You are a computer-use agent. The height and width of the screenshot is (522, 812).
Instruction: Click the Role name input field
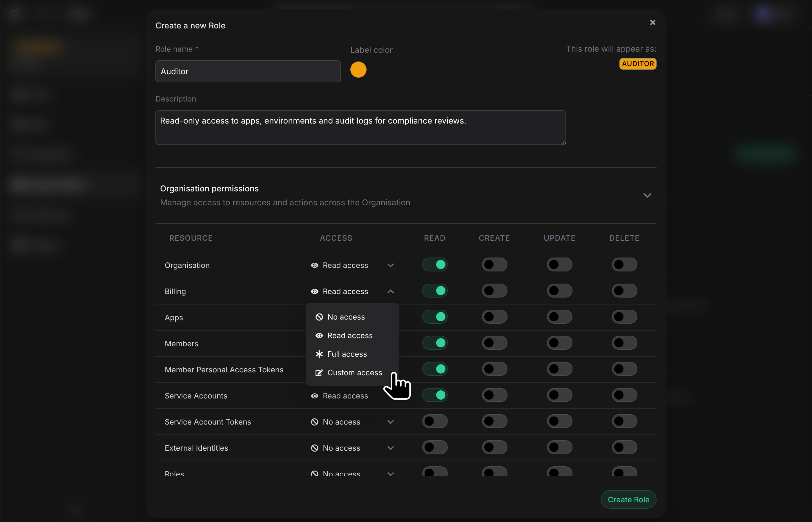click(248, 71)
